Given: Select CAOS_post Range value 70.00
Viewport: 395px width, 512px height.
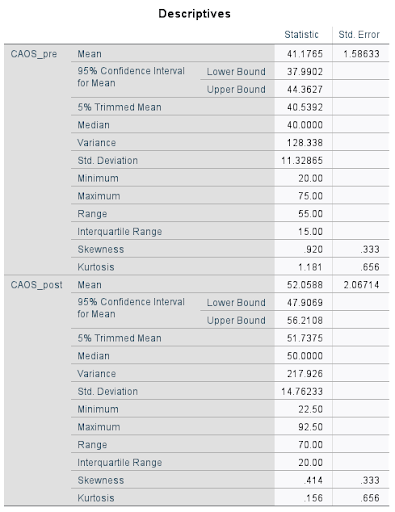Looking at the screenshot, I should click(x=310, y=445).
